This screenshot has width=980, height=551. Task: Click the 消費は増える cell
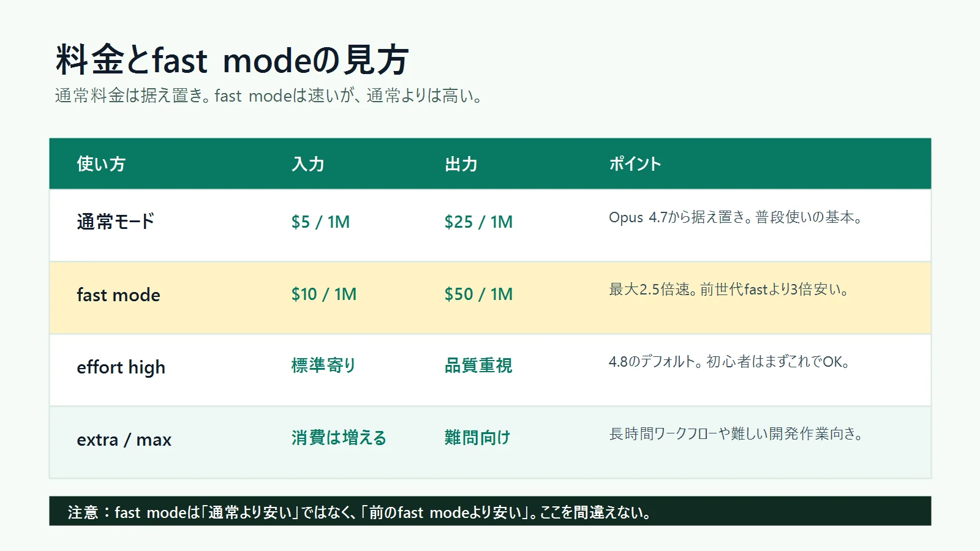339,438
